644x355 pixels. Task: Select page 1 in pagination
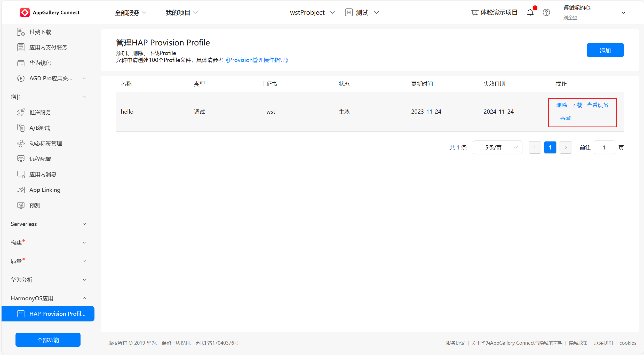[x=550, y=147]
